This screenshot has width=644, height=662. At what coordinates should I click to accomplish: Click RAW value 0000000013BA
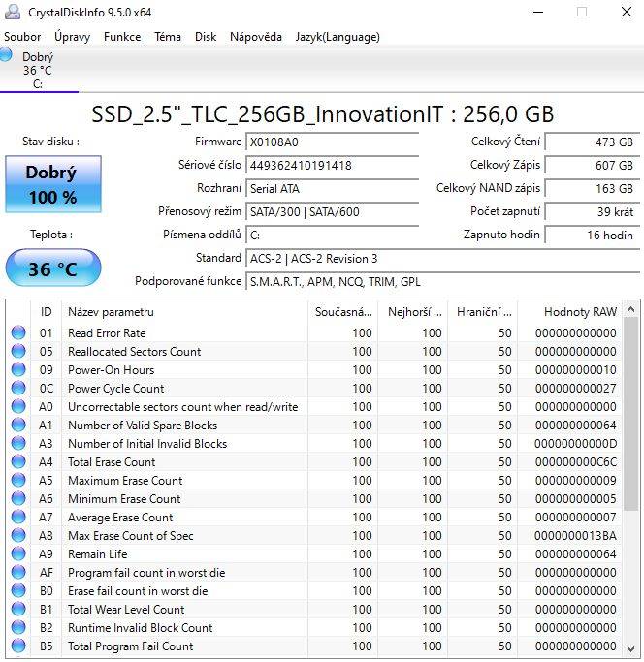coord(575,535)
